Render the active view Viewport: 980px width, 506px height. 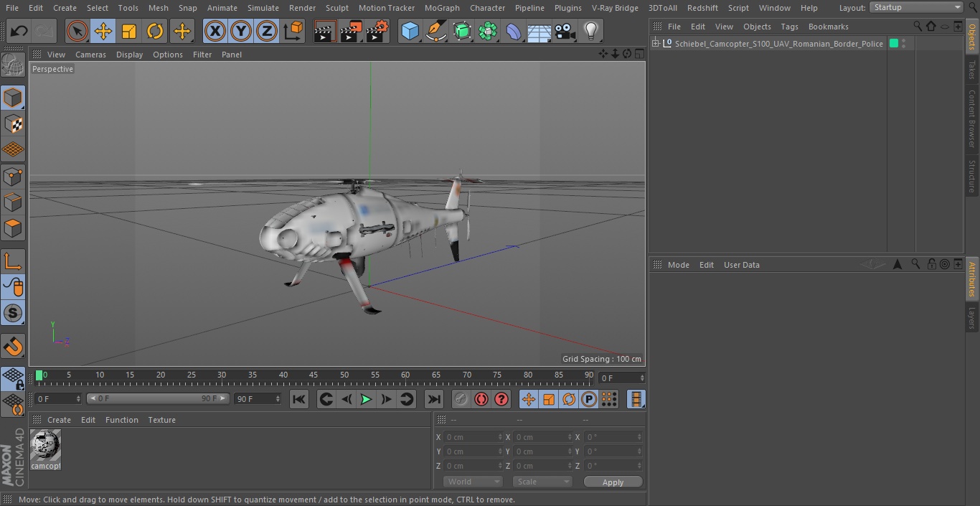click(x=324, y=31)
